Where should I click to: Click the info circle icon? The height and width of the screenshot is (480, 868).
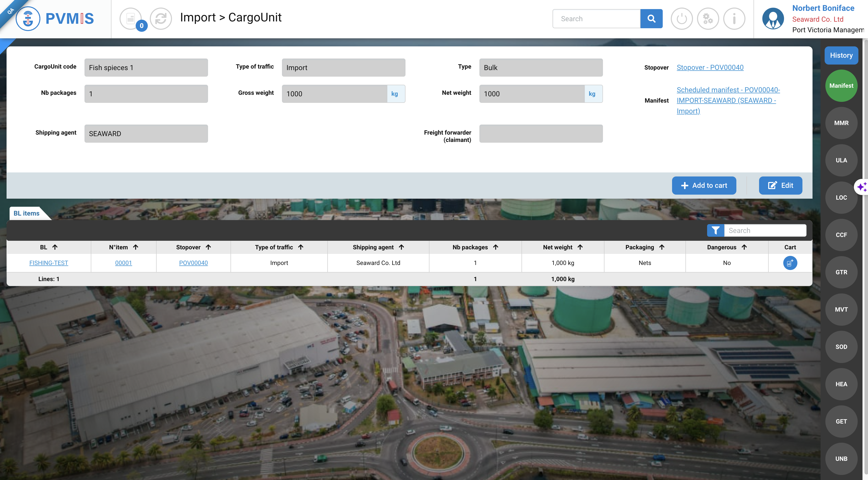click(734, 18)
